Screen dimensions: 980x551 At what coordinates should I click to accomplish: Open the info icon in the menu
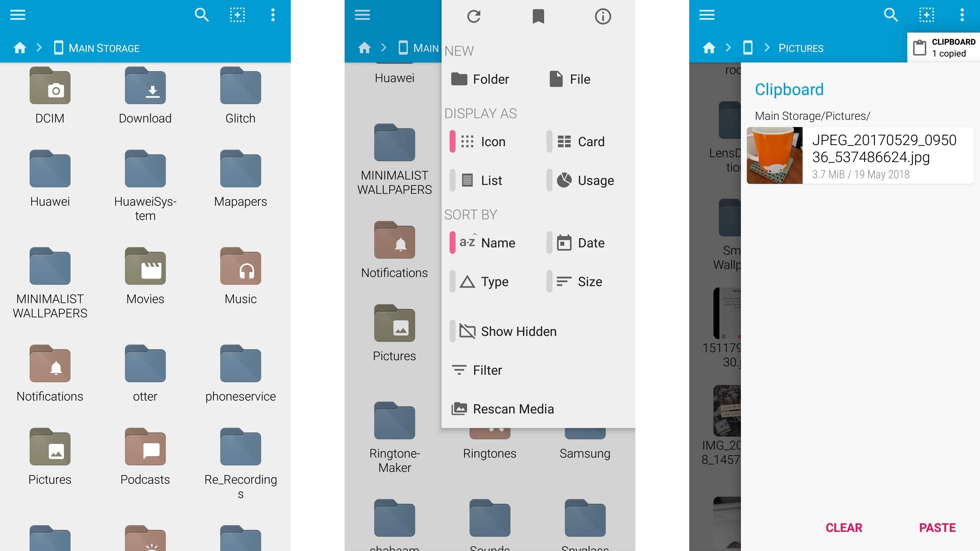[603, 16]
